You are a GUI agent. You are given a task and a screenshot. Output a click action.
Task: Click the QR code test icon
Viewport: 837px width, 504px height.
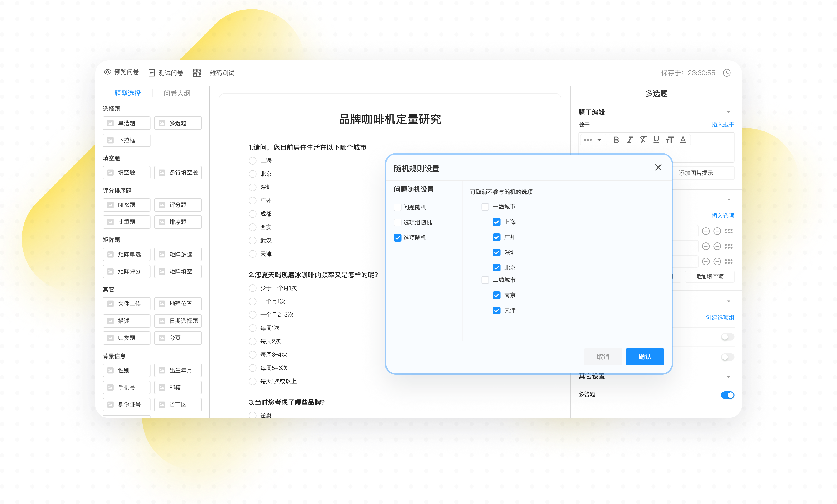(x=197, y=73)
